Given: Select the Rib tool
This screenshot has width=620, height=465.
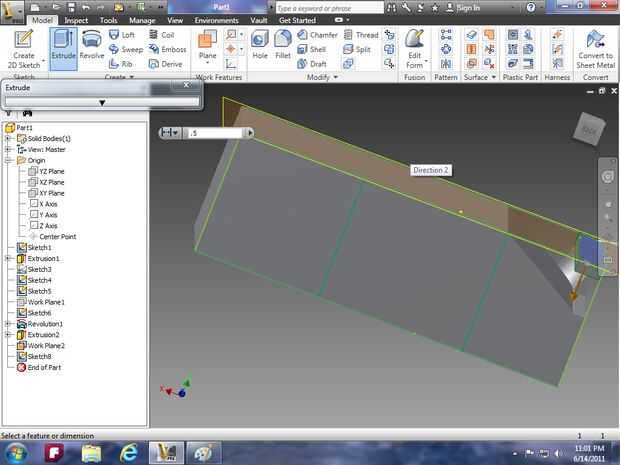Looking at the screenshot, I should [x=121, y=64].
